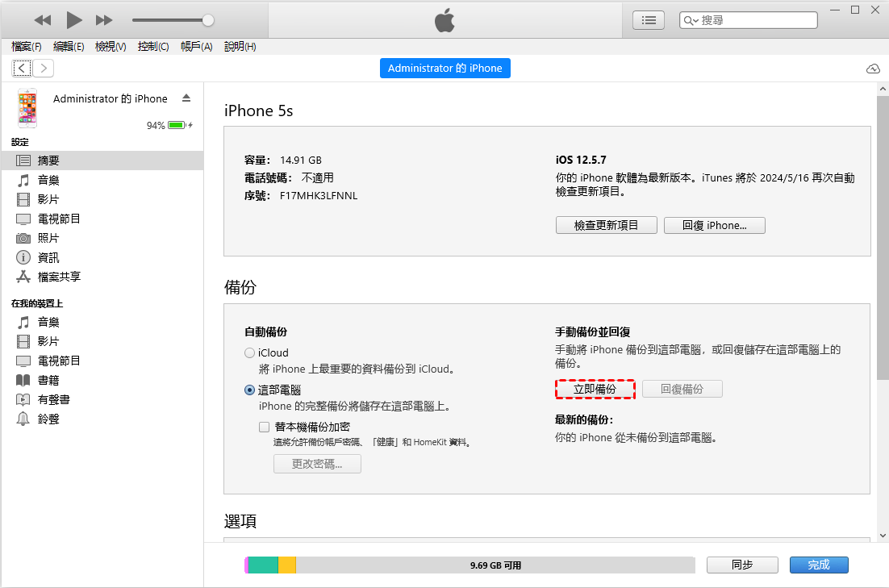
Task: Click the fast forward next track icon
Action: (104, 20)
